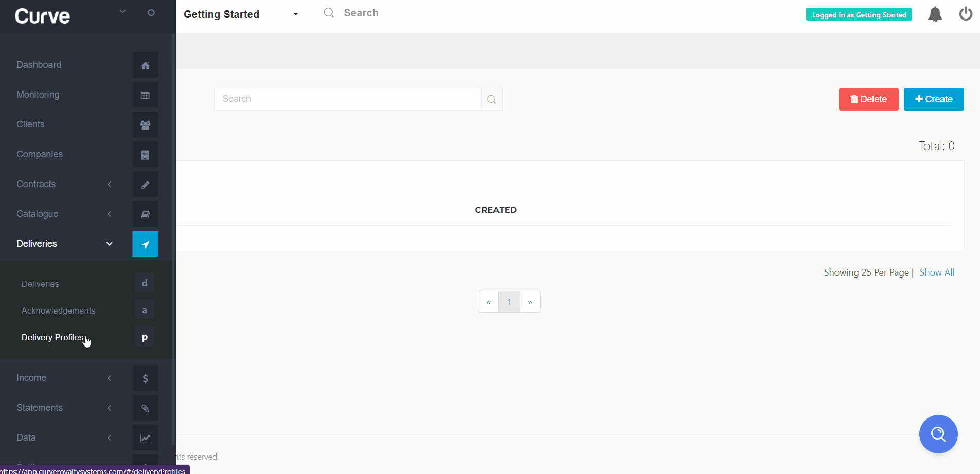Click the search submit icon beside list search
This screenshot has height=474, width=980.
point(491,99)
